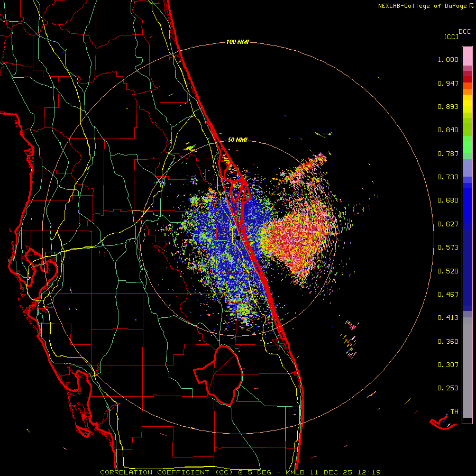Click the 0.627 scale value
The image size is (476, 476).
pos(448,224)
